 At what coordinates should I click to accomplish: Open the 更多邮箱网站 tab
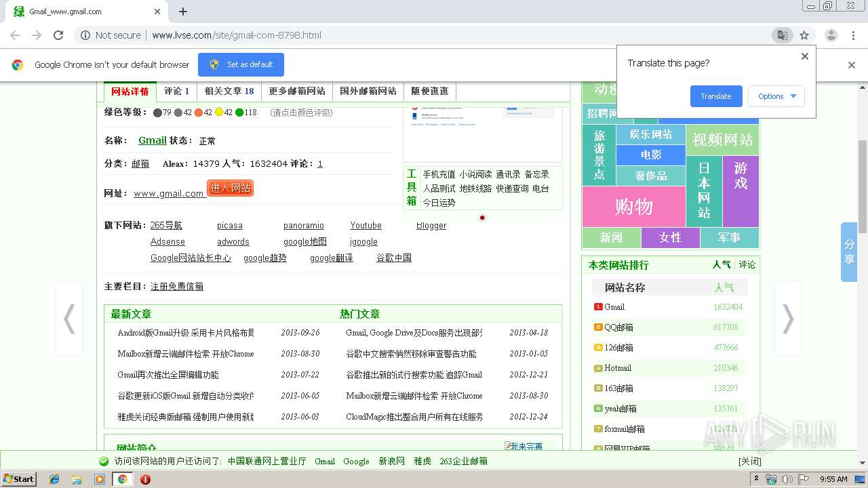click(x=297, y=91)
